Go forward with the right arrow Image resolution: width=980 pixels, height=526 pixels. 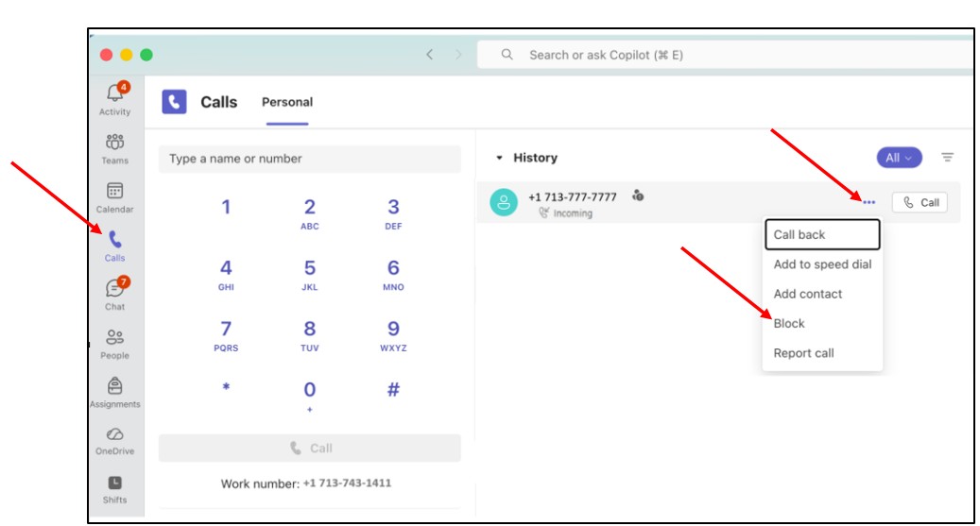(458, 55)
